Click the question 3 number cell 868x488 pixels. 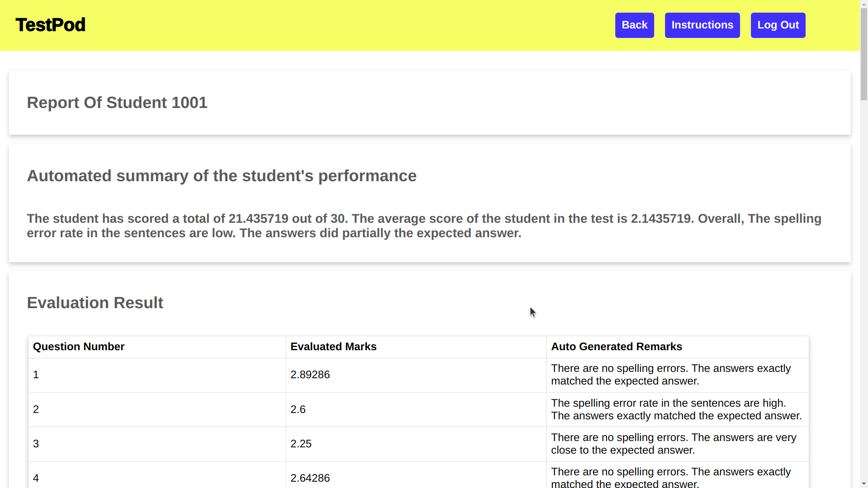click(x=36, y=444)
